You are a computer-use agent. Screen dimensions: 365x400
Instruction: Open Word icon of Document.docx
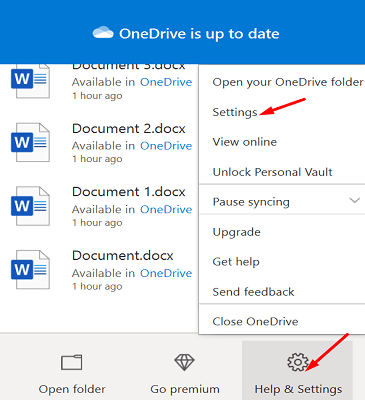[x=30, y=270]
